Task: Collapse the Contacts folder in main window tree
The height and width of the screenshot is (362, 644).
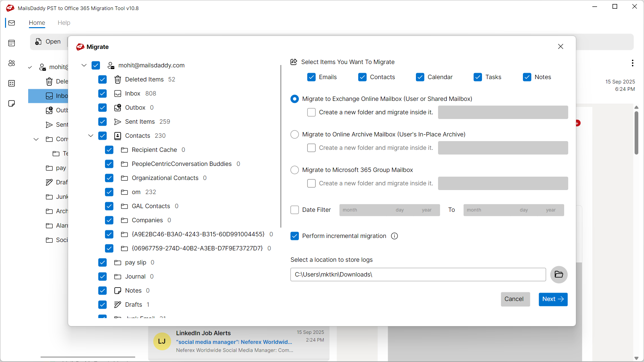Action: (36, 139)
